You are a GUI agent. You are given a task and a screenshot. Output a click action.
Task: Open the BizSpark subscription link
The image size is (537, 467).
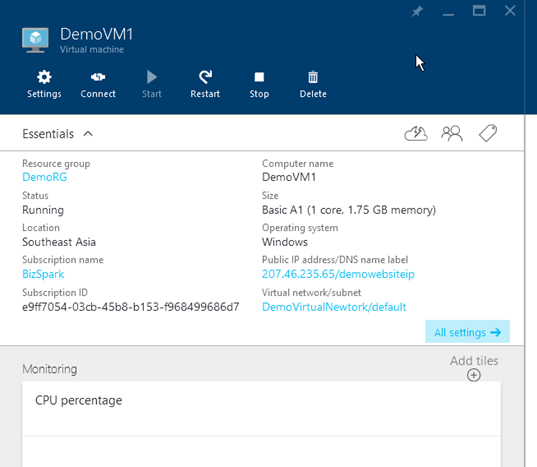[43, 274]
